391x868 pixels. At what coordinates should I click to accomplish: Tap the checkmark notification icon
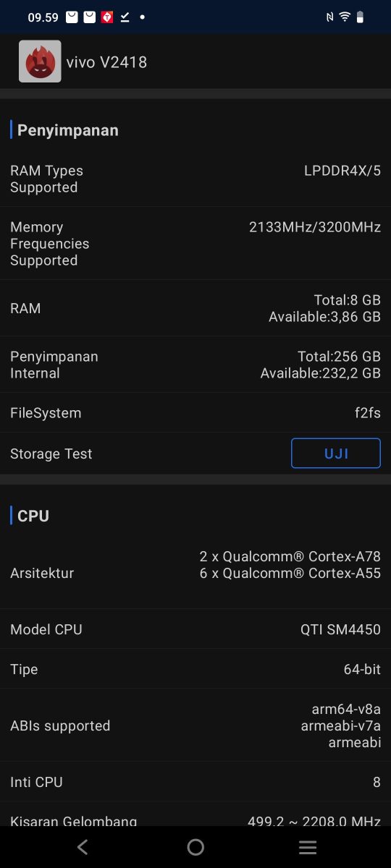125,17
